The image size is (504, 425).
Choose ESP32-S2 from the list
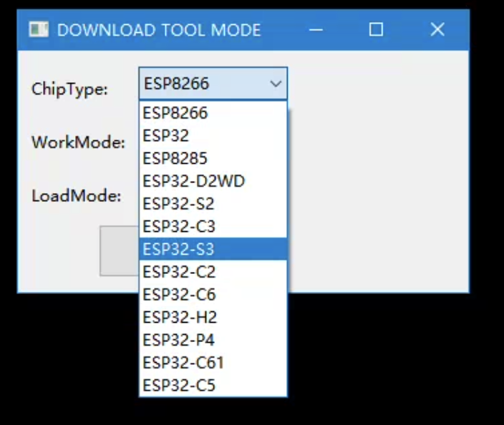(213, 204)
